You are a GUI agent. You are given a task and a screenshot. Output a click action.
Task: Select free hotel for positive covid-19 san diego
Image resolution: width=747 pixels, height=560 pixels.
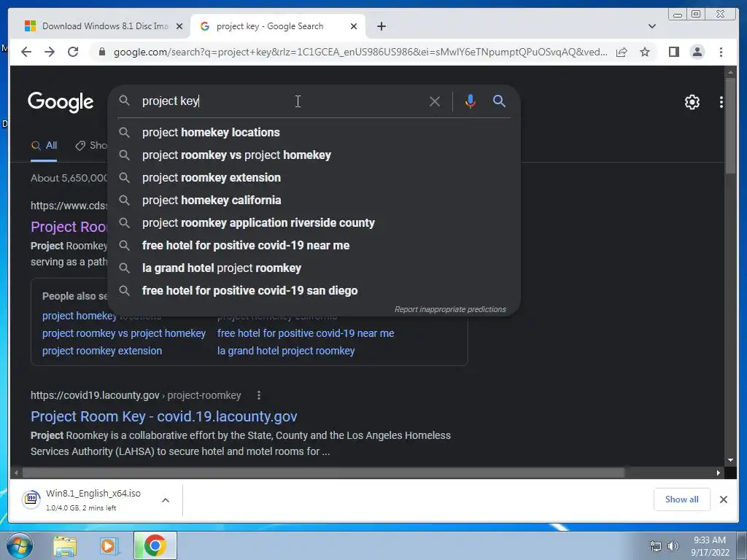(314, 290)
